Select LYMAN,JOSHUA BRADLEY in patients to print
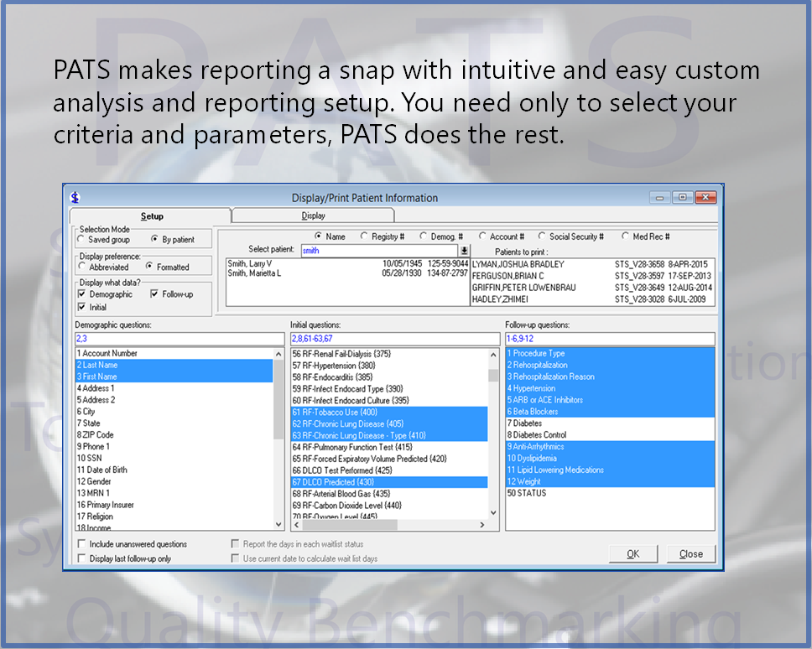 click(592, 264)
